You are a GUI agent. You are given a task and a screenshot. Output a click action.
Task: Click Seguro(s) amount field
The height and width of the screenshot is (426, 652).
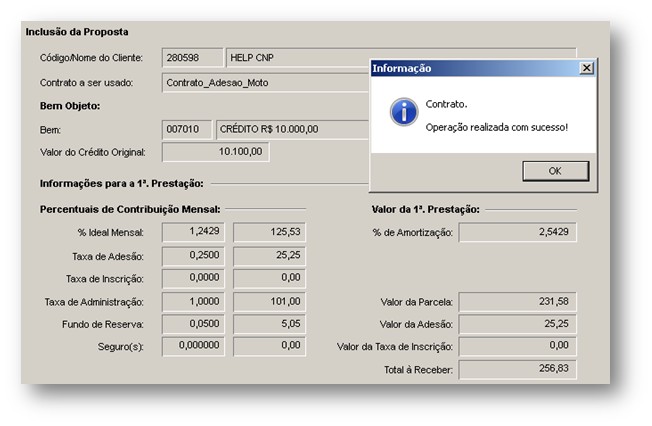pos(269,347)
